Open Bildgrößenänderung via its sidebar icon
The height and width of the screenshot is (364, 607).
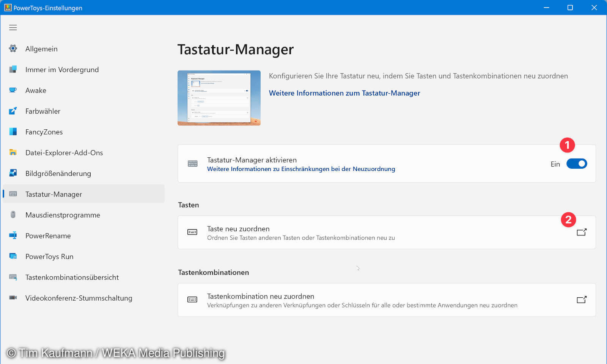[13, 173]
